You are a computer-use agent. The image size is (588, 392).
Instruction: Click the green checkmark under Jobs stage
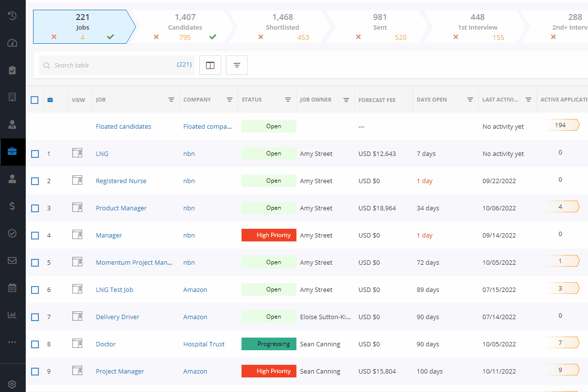(x=110, y=37)
